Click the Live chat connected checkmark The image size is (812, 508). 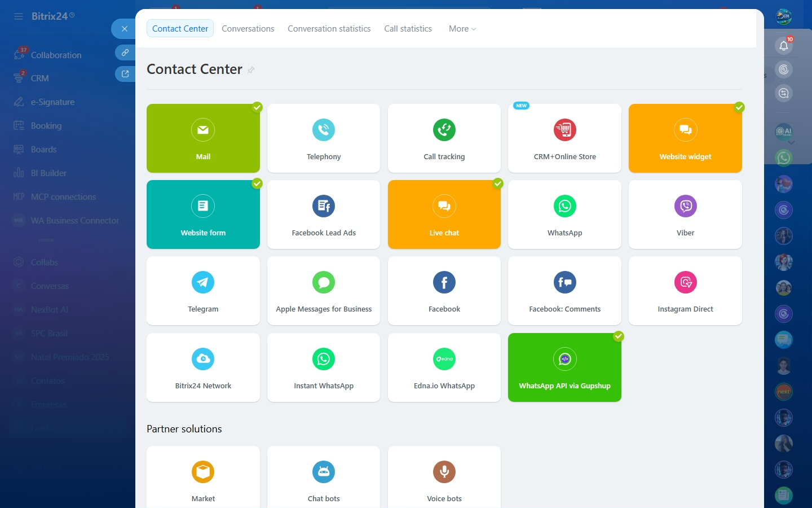[x=498, y=183]
